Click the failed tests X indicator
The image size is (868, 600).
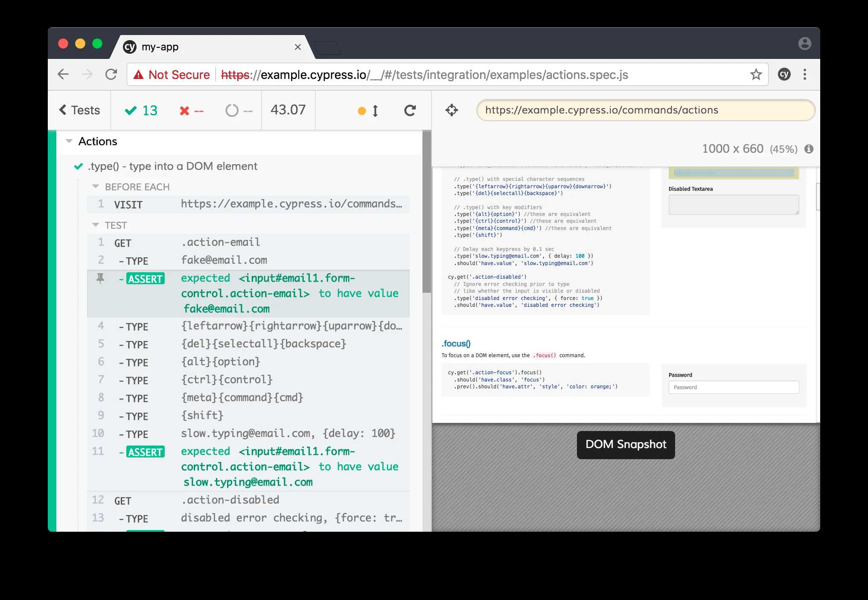tap(191, 111)
